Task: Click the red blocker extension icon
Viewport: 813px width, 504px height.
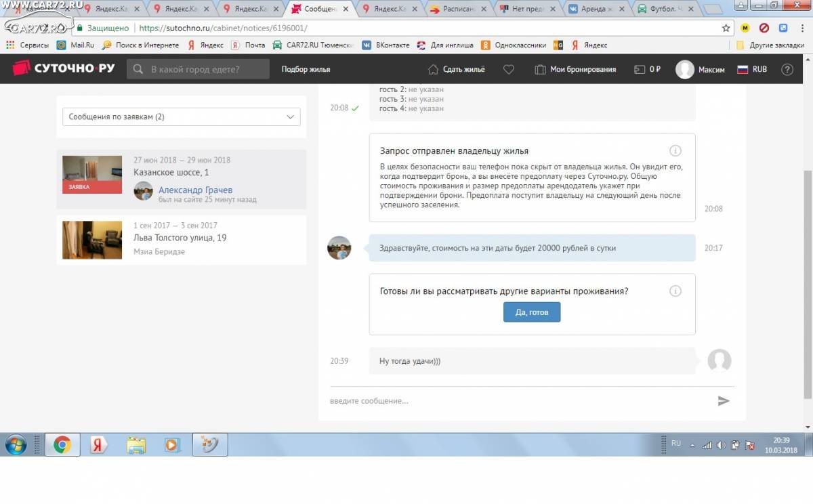Action: [x=764, y=28]
